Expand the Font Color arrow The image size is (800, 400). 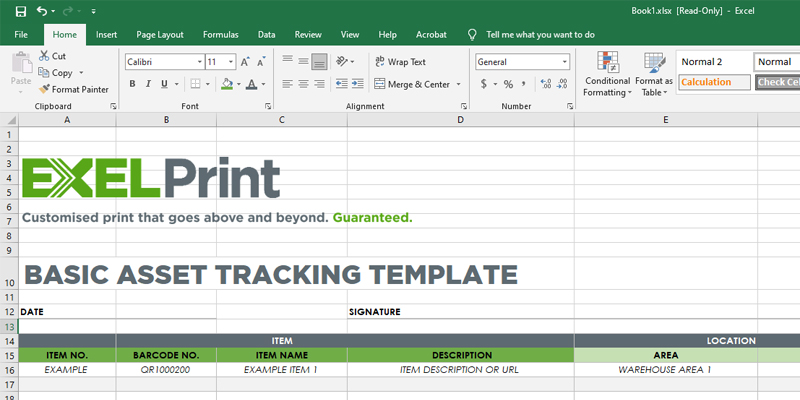pyautogui.click(x=263, y=84)
